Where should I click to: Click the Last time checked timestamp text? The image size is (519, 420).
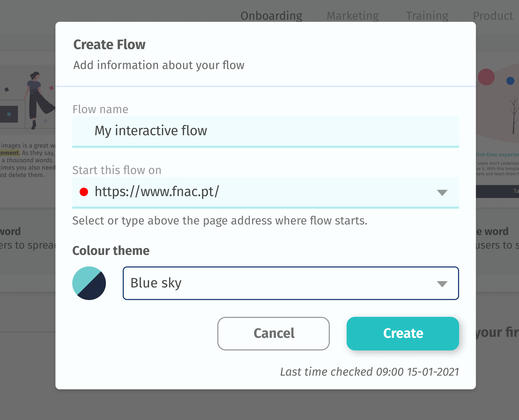click(369, 372)
